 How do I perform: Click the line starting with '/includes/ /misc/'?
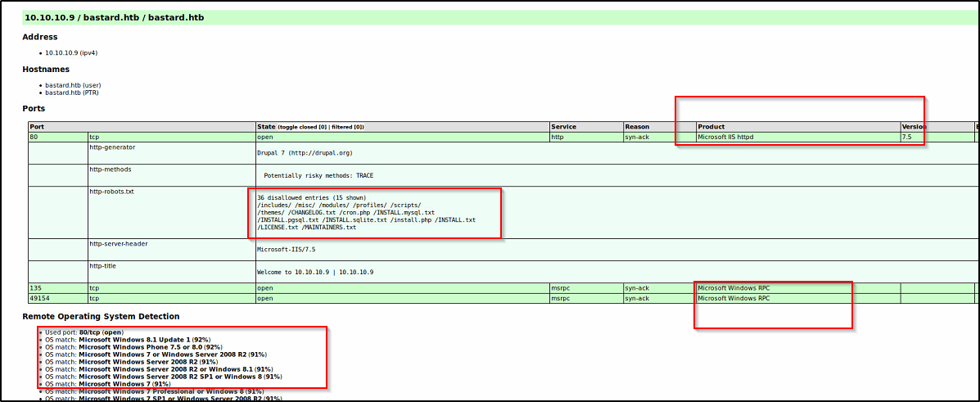(340, 205)
